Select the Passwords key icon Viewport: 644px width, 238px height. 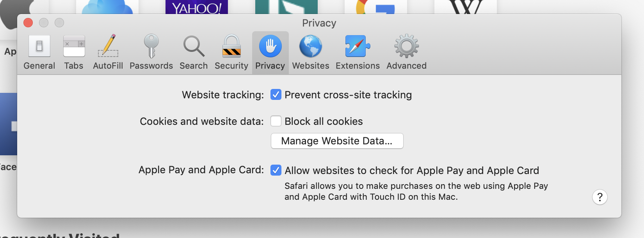tap(151, 52)
